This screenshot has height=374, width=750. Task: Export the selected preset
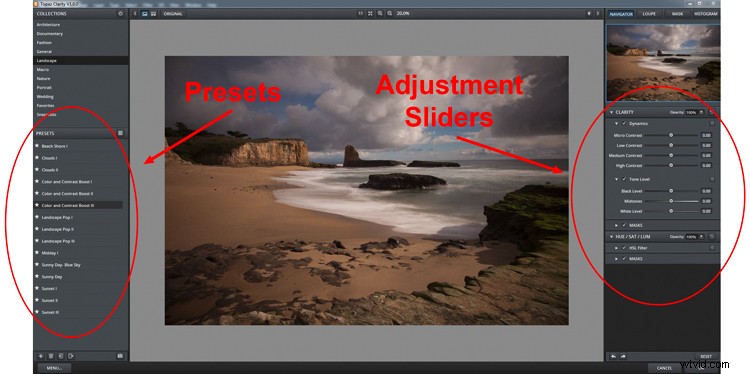coord(71,356)
